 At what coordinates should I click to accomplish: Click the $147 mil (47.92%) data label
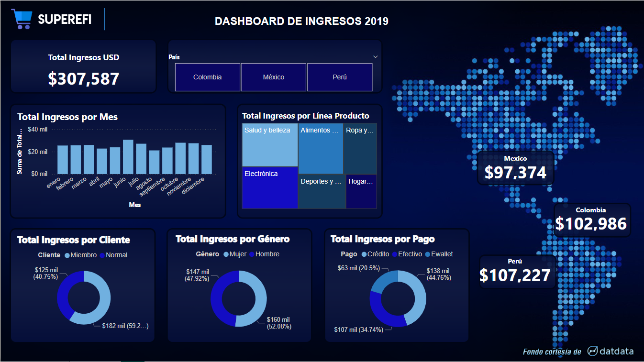coord(197,275)
